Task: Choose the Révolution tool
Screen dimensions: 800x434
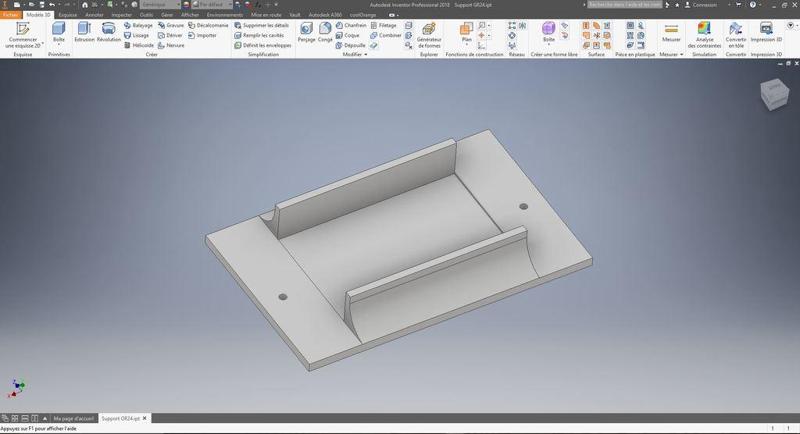Action: pos(109,32)
